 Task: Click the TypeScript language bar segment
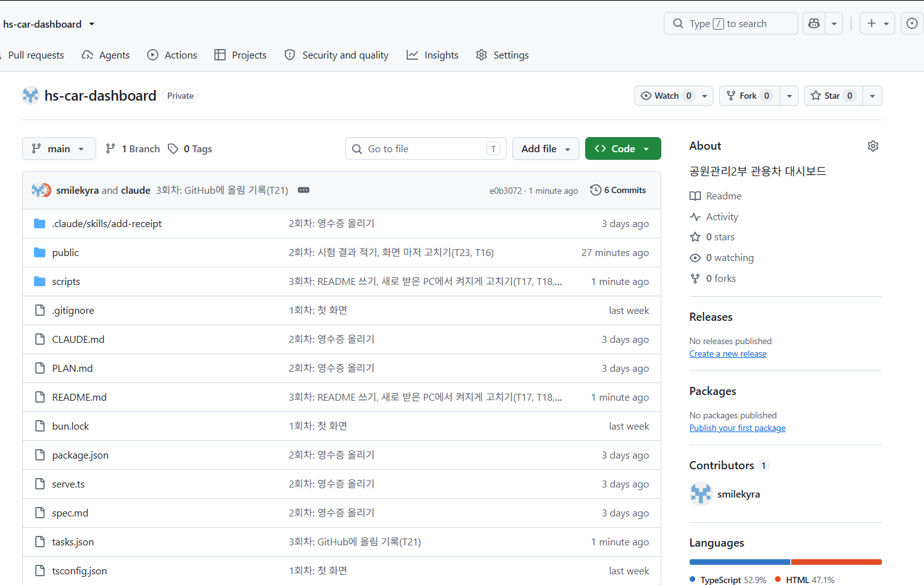tap(740, 562)
